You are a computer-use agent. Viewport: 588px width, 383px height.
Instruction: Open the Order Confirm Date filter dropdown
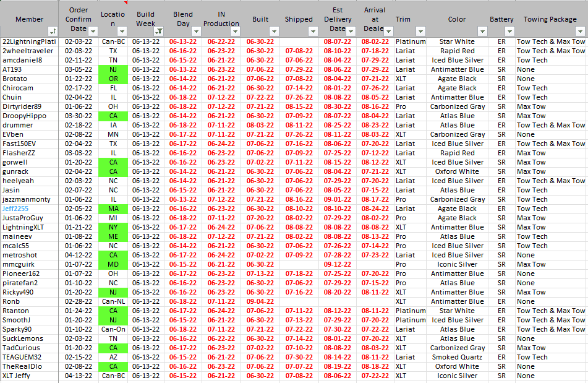point(93,31)
